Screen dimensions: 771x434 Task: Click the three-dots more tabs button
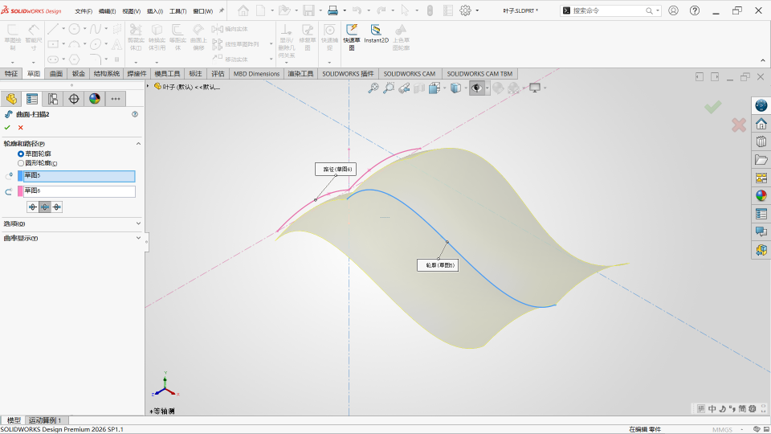pos(116,99)
